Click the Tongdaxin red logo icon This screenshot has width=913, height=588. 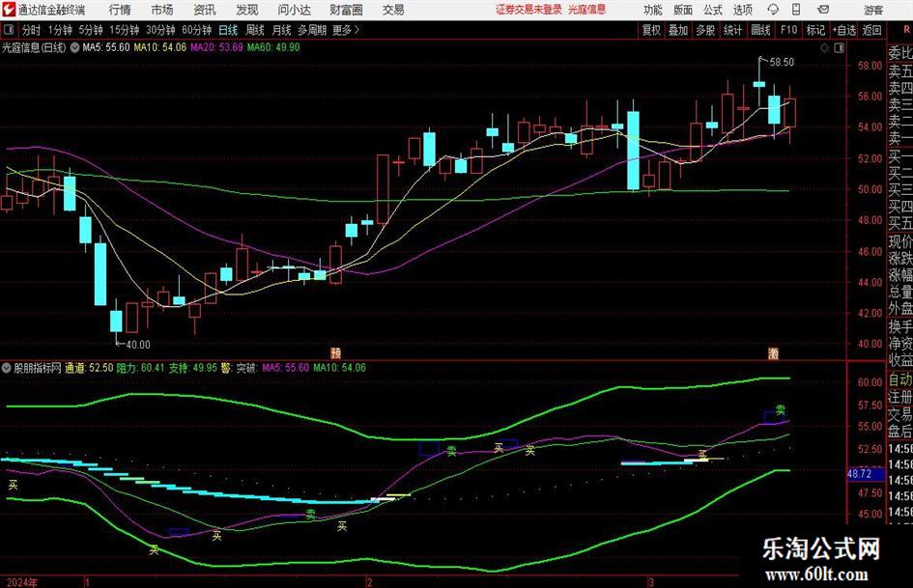pos(9,10)
